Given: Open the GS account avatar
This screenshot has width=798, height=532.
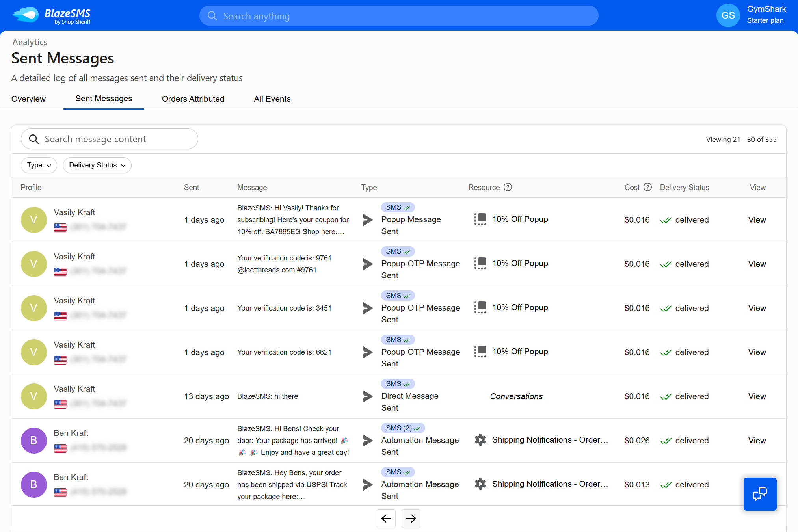Looking at the screenshot, I should [728, 15].
